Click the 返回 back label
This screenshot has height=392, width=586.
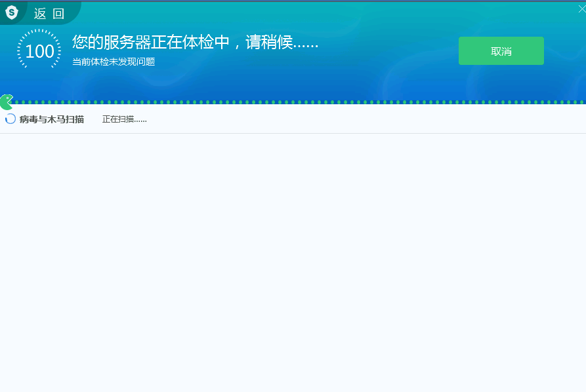click(x=49, y=14)
